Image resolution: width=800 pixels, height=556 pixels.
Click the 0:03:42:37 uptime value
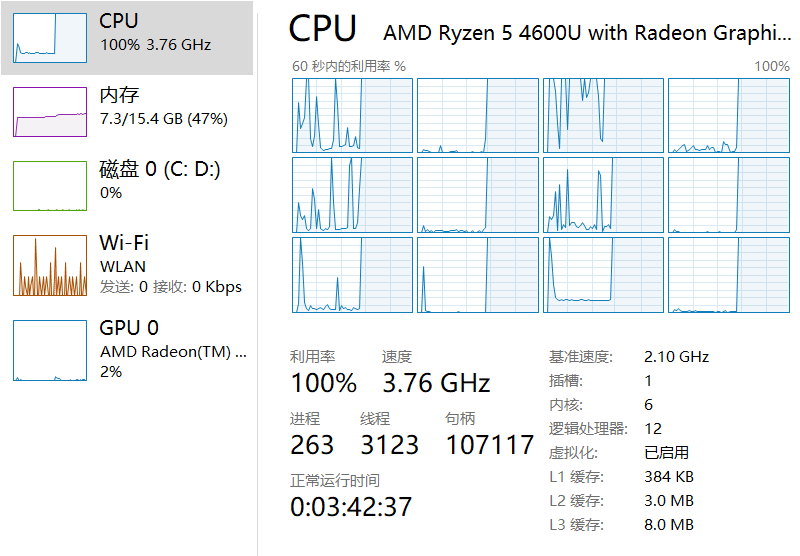click(351, 507)
